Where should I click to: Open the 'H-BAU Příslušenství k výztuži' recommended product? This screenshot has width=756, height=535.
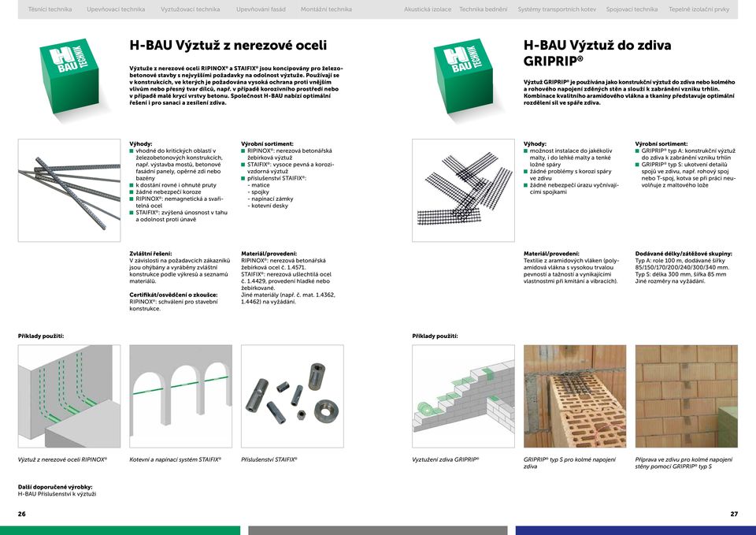pyautogui.click(x=57, y=494)
